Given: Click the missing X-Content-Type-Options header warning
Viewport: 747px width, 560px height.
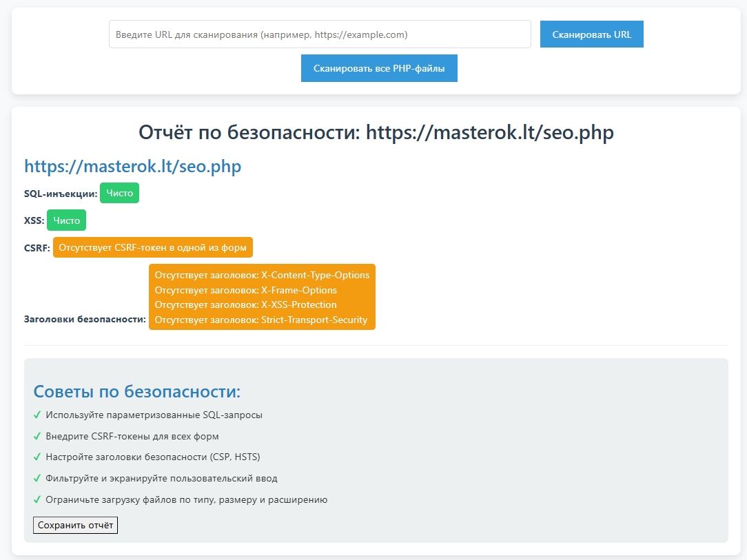Looking at the screenshot, I should pyautogui.click(x=262, y=275).
